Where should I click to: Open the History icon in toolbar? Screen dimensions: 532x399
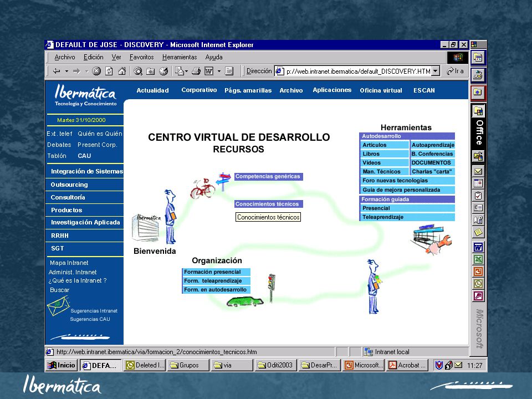tap(163, 71)
